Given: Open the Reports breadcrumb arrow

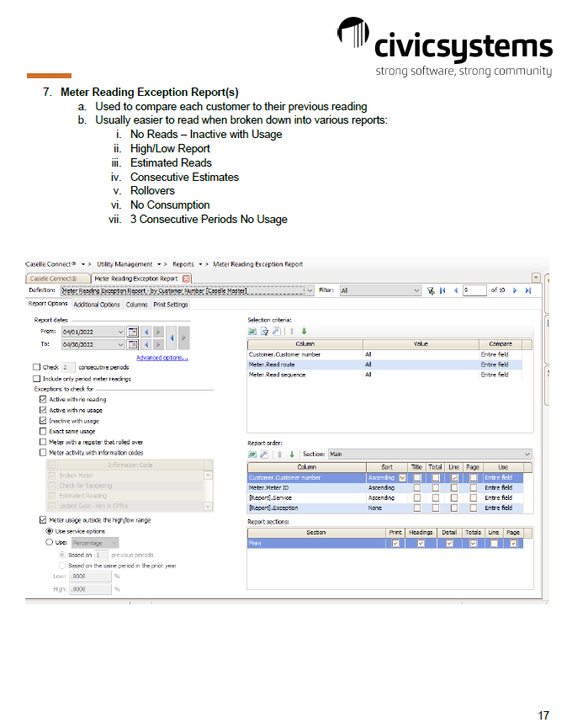Looking at the screenshot, I should (x=201, y=264).
